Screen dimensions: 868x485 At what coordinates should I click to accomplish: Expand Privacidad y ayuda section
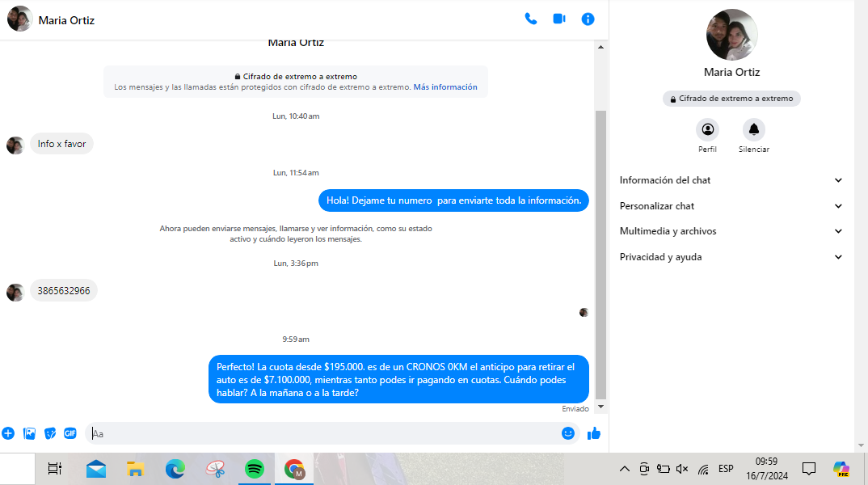(x=731, y=257)
